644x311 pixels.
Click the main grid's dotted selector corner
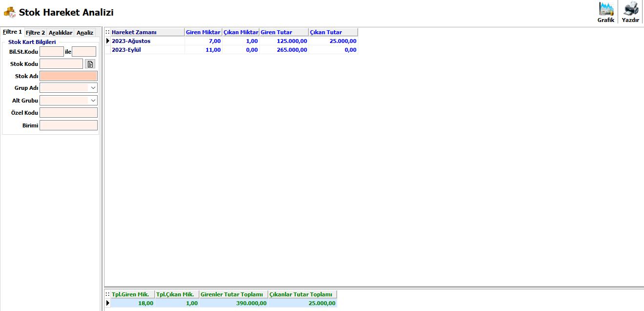[x=107, y=32]
